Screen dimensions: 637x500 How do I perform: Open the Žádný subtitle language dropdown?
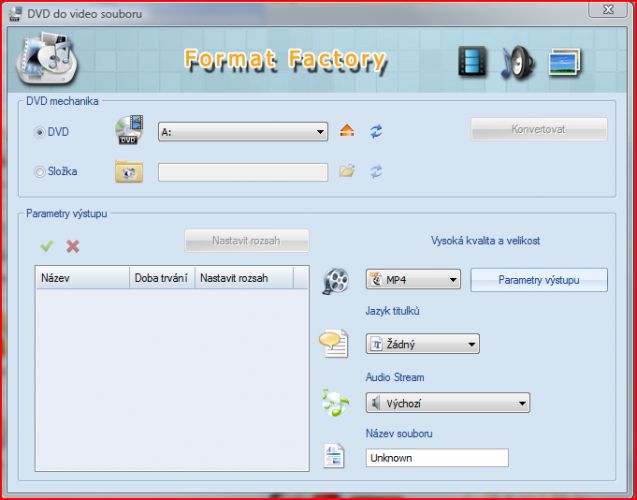coord(422,344)
